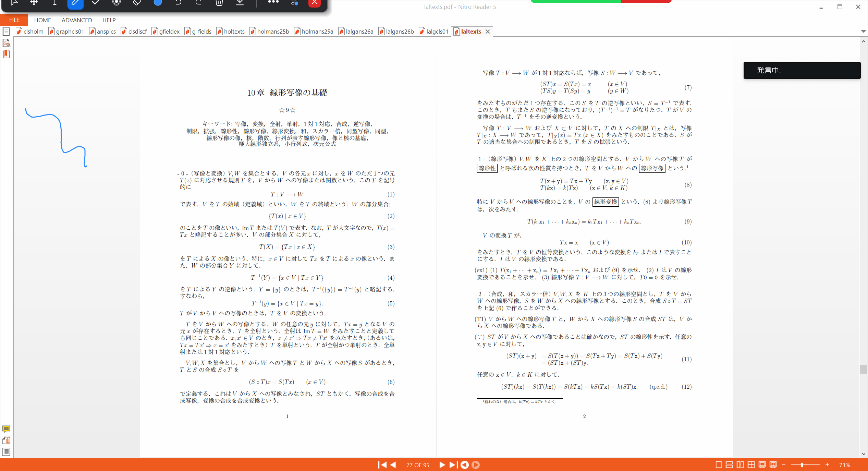Open the Pages panel in sidebar
Viewport: 868px width, 471px height.
pos(6,32)
